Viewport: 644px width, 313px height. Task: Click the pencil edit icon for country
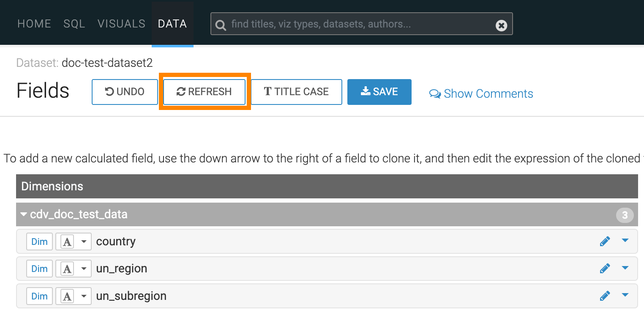click(605, 241)
